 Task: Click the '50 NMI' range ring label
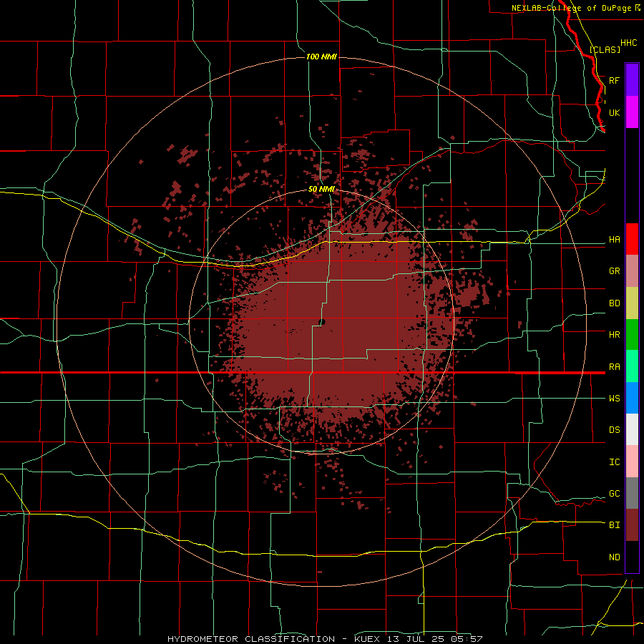coord(321,189)
